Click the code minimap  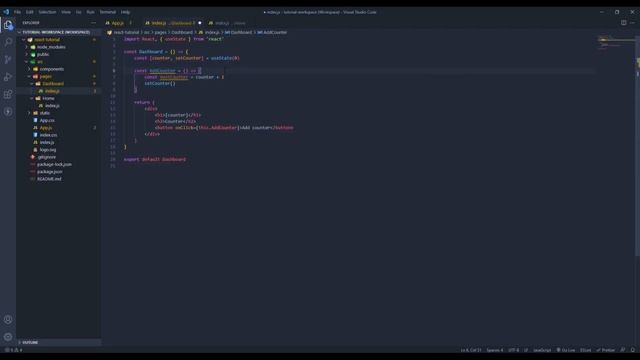pos(615,43)
